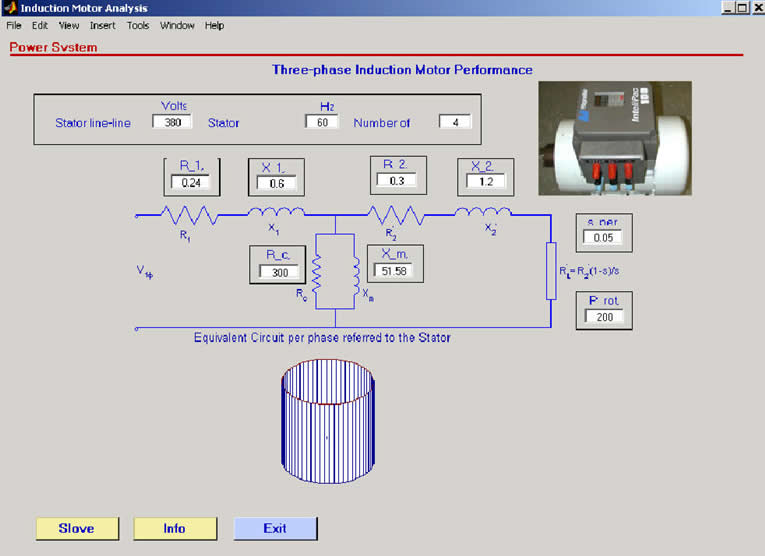765x556 pixels.
Task: Click the P_rot field showing 200
Action: [604, 317]
